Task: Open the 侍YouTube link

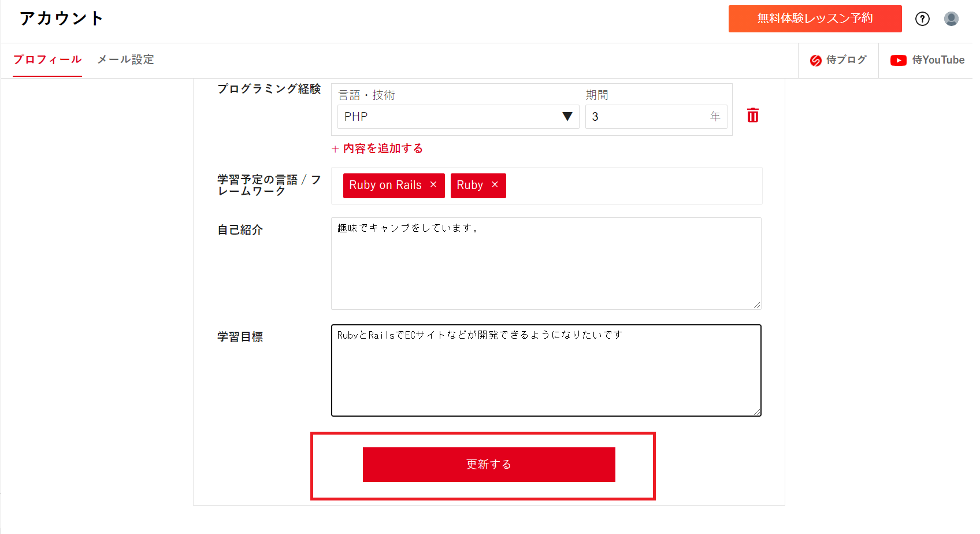Action: tap(937, 60)
